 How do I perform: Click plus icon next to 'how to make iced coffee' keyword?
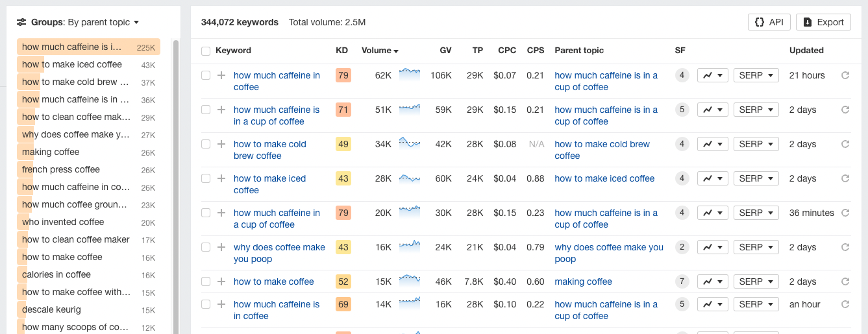click(221, 178)
